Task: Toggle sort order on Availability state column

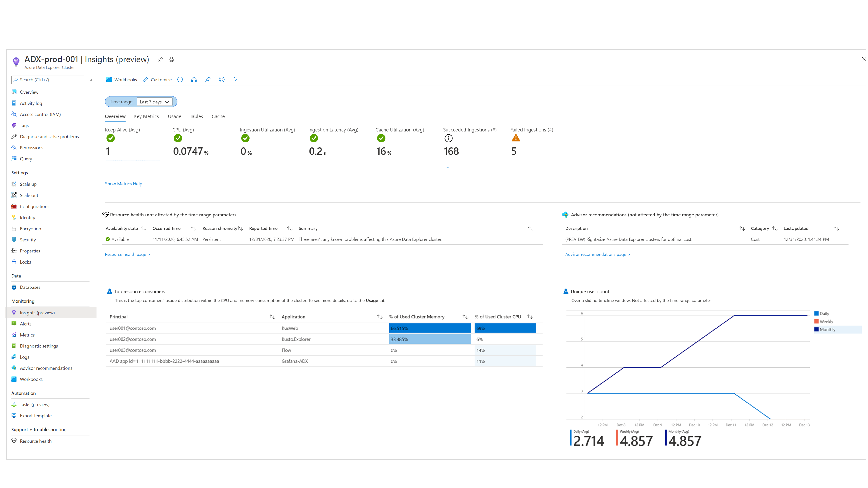Action: (143, 228)
